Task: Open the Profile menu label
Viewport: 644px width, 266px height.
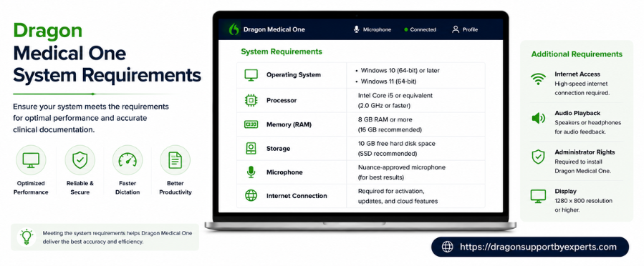Action: (470, 29)
